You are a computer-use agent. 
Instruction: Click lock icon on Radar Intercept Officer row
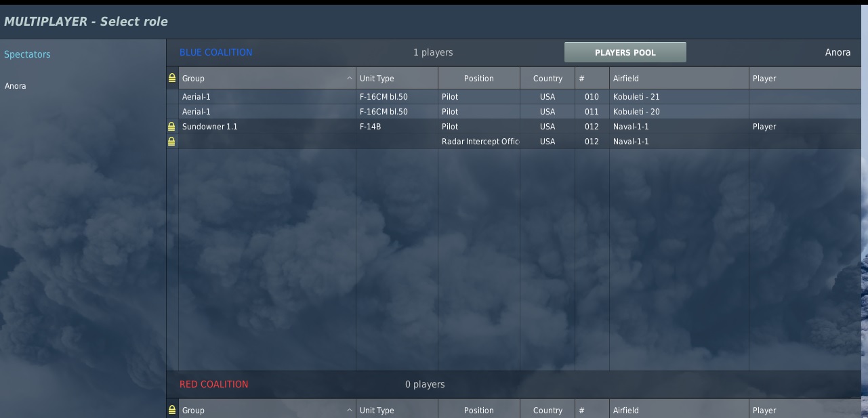172,142
